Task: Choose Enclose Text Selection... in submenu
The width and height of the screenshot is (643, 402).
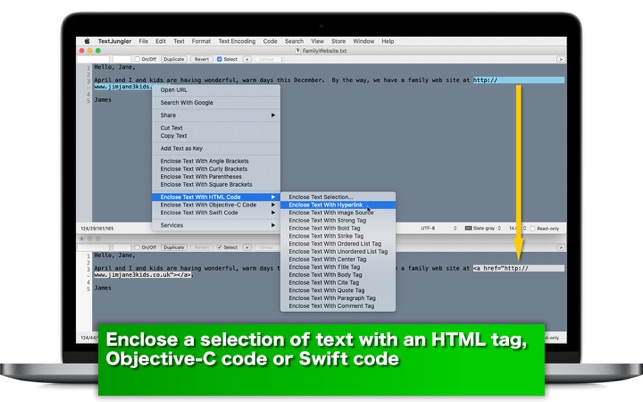Action: click(x=338, y=197)
